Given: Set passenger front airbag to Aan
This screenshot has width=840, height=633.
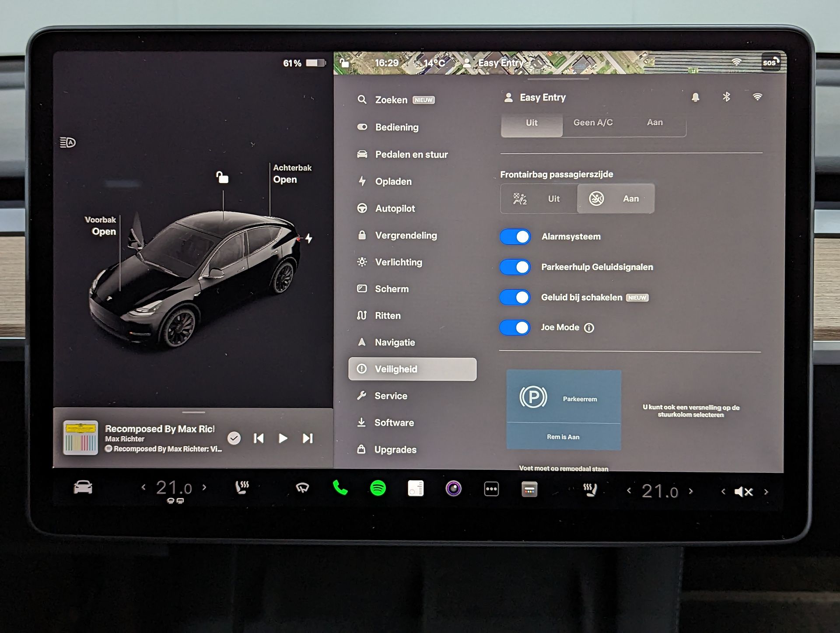Looking at the screenshot, I should [x=616, y=199].
